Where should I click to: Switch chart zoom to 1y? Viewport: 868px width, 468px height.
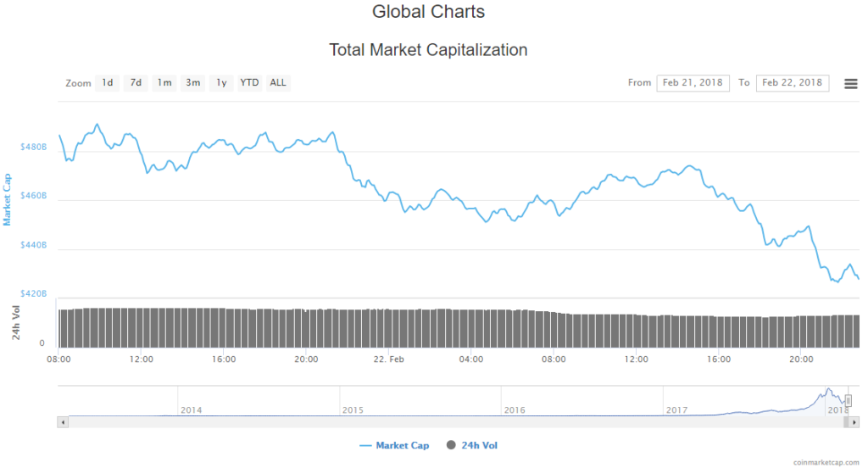point(221,82)
